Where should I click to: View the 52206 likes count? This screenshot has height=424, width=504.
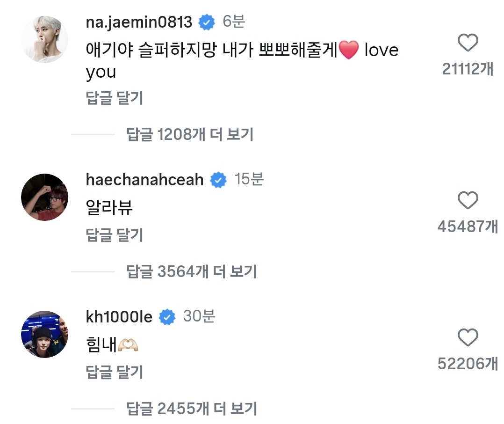point(468,364)
